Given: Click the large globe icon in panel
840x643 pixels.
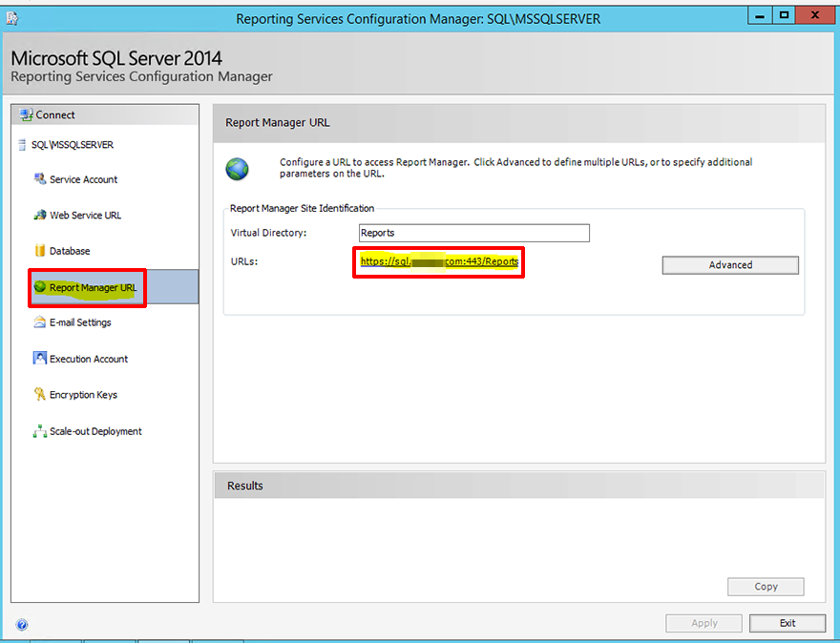Looking at the screenshot, I should click(238, 169).
